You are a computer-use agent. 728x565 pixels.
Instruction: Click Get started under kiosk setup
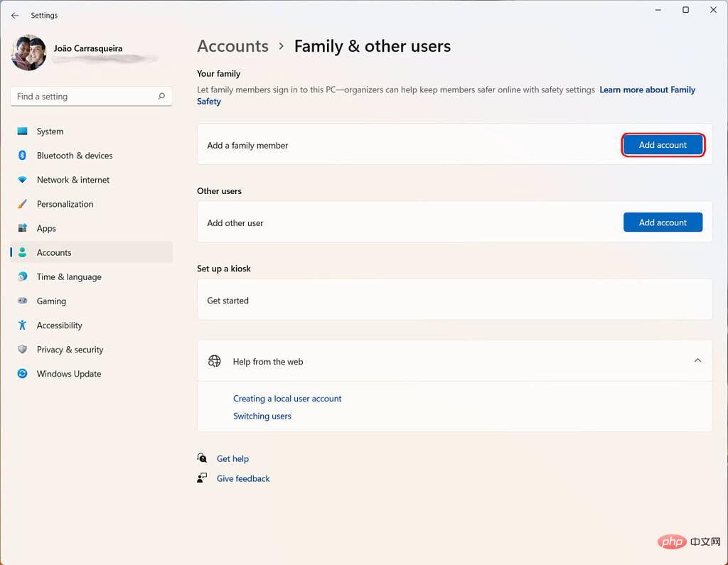tap(227, 301)
